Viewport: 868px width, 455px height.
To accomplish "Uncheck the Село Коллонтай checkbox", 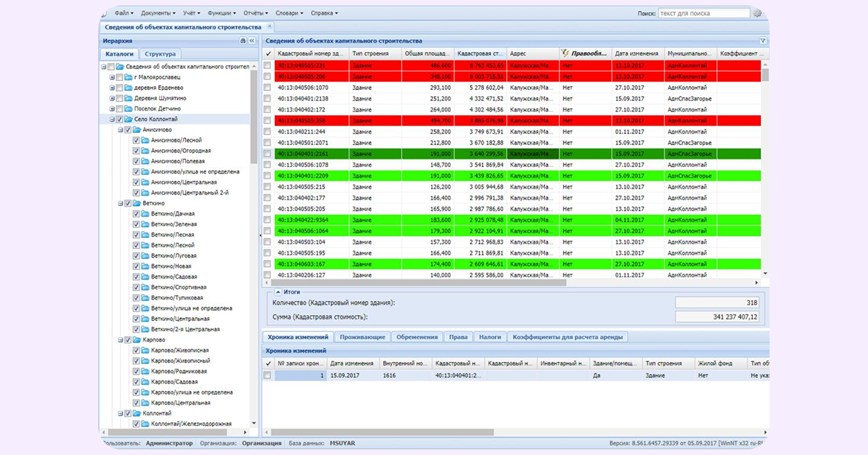I will coord(119,119).
